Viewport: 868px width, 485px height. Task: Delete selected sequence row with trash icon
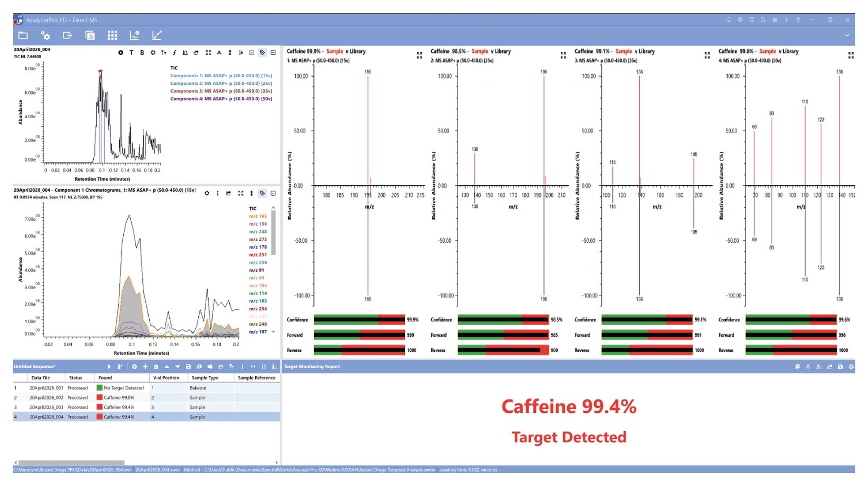[156, 367]
